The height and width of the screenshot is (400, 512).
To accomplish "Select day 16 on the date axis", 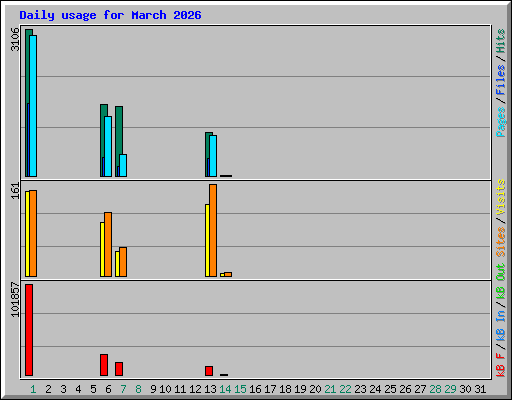I will [255, 389].
